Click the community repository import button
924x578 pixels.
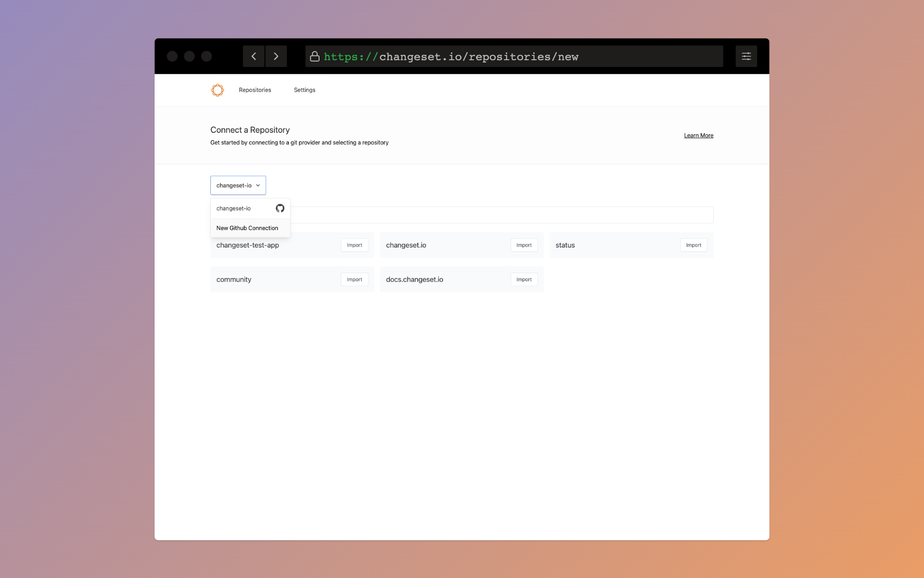point(354,279)
